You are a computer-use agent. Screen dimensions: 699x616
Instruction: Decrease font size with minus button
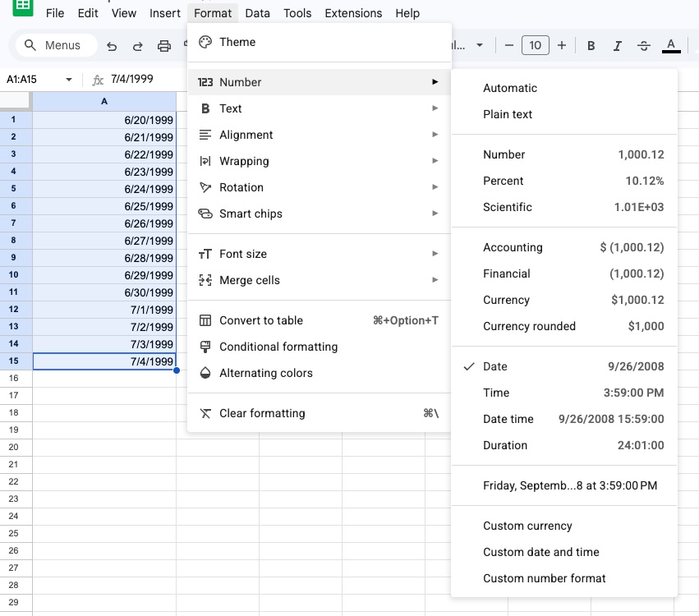point(509,46)
